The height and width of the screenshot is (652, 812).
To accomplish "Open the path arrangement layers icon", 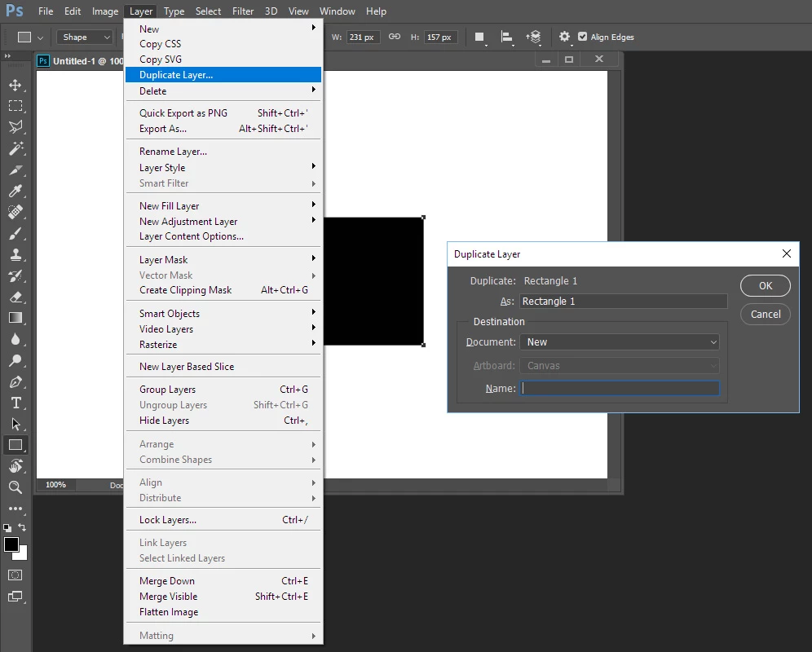I will coord(533,37).
